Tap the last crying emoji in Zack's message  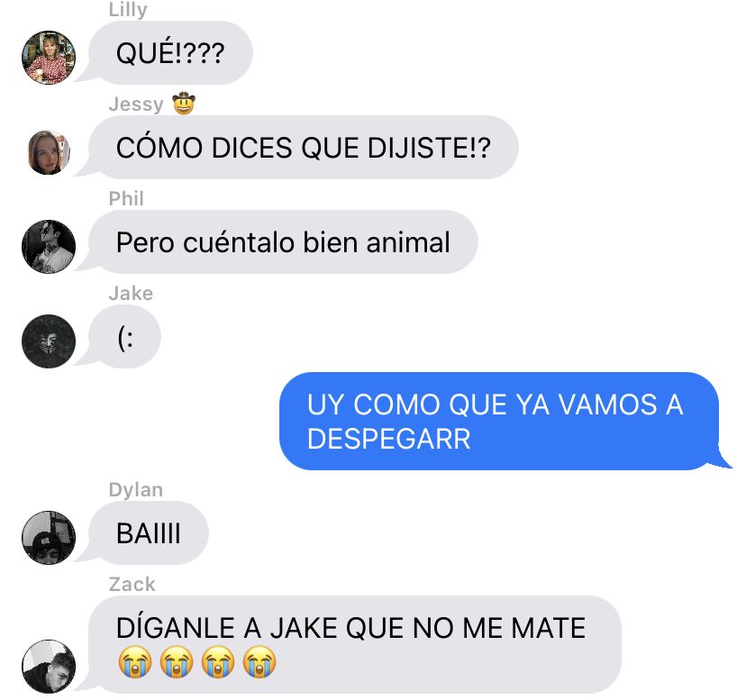pyautogui.click(x=259, y=661)
